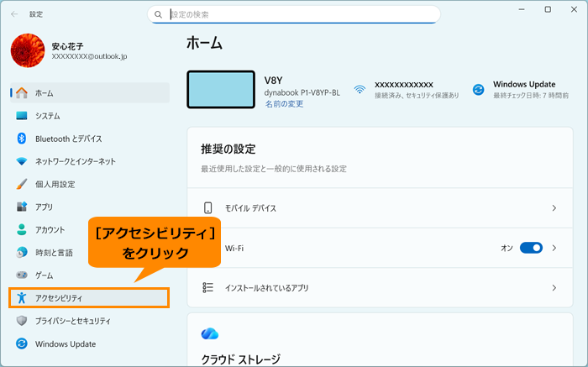
Task: Click the Windows Update icon in sidebar
Action: [22, 343]
